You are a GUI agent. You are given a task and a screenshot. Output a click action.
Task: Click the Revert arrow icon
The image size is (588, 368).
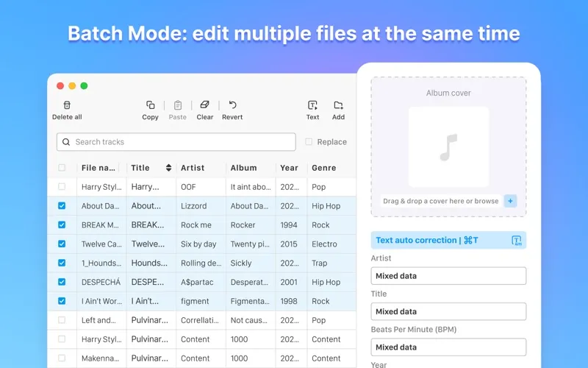point(232,105)
